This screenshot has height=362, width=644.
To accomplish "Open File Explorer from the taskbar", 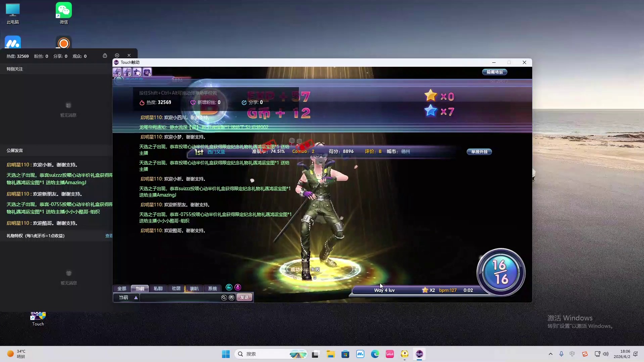I will pyautogui.click(x=331, y=354).
